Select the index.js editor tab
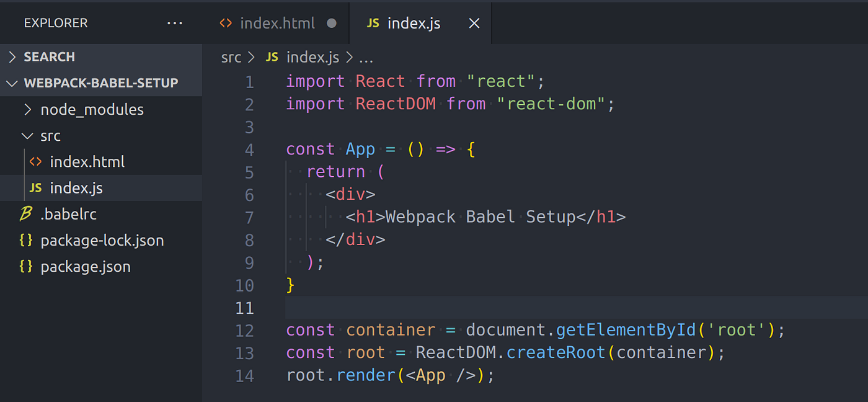Screen dimensions: 868x402 pyautogui.click(x=413, y=23)
